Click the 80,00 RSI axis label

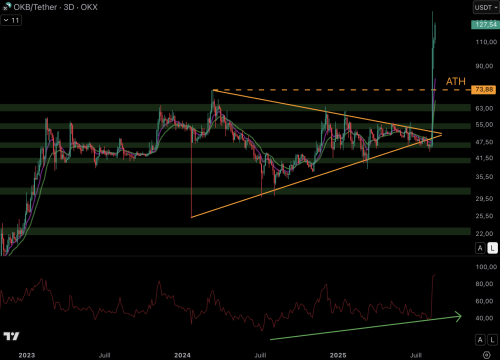(485, 284)
